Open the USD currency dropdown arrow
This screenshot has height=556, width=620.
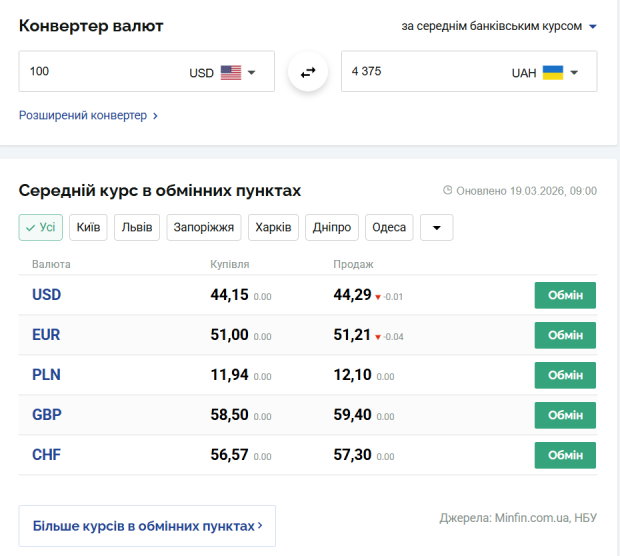pos(252,72)
